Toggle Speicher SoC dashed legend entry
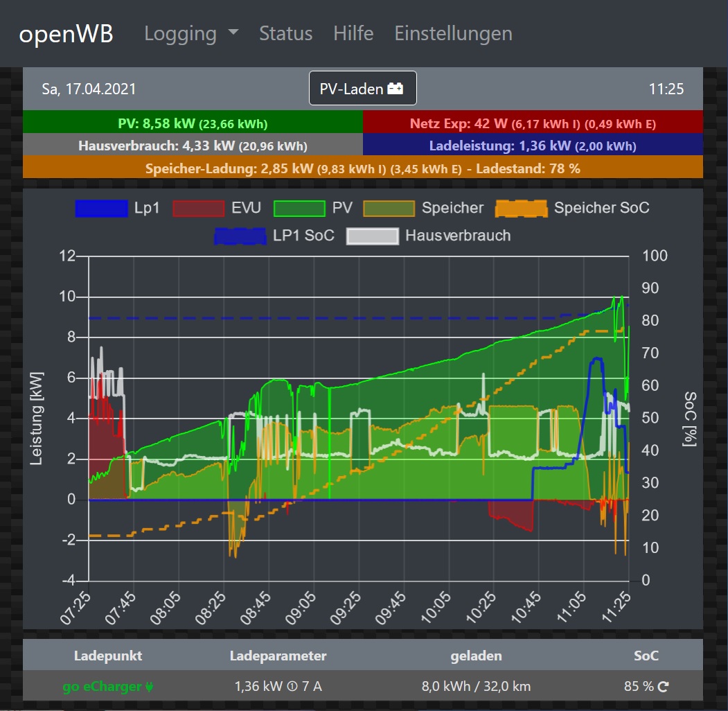 [573, 208]
